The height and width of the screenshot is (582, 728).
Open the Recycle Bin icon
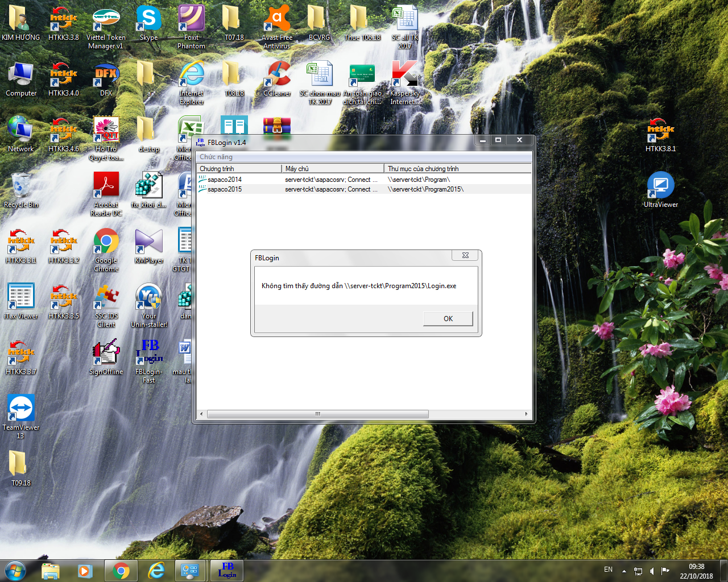pyautogui.click(x=21, y=186)
